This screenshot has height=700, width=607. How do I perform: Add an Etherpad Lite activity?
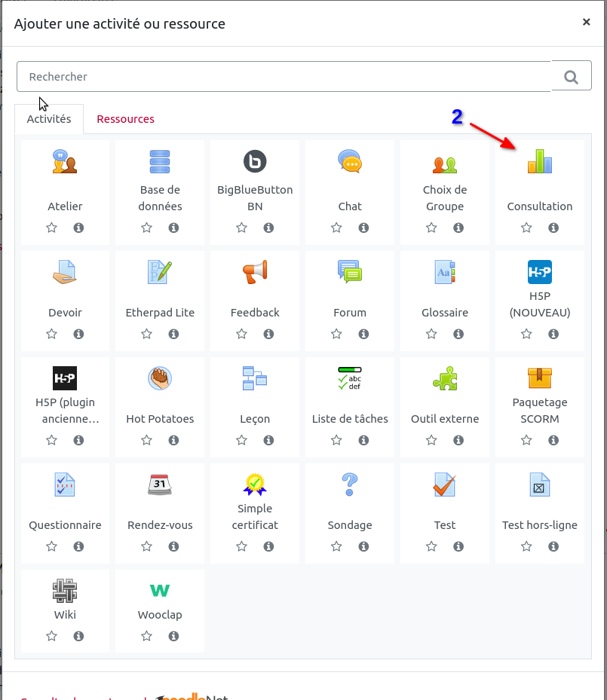pyautogui.click(x=160, y=271)
